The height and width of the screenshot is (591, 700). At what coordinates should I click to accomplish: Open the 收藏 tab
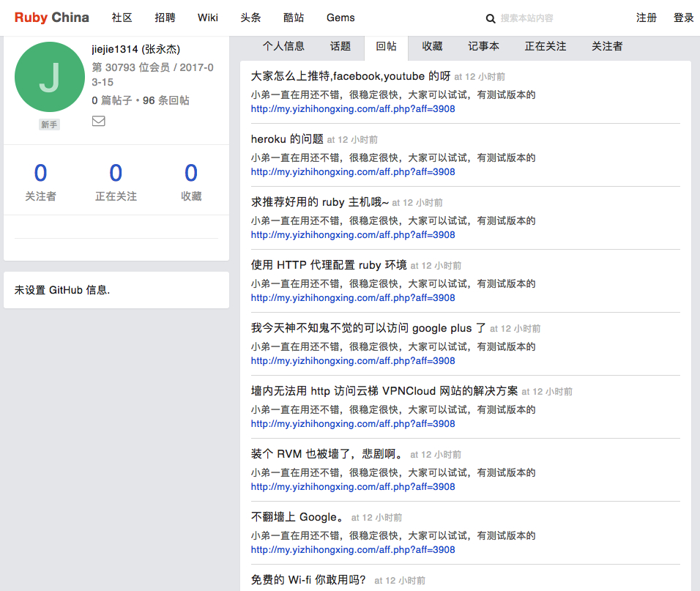[432, 46]
